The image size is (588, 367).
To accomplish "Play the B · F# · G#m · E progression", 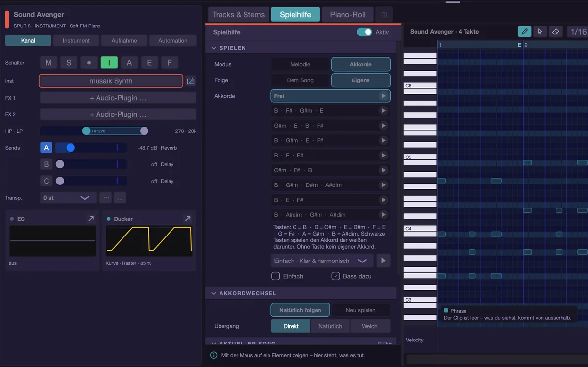I will click(x=383, y=111).
